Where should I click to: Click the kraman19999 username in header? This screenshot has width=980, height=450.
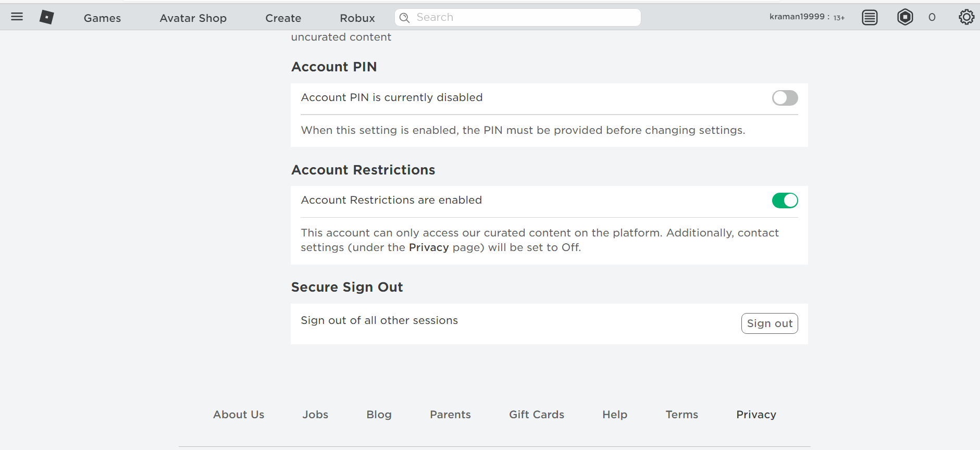[797, 17]
